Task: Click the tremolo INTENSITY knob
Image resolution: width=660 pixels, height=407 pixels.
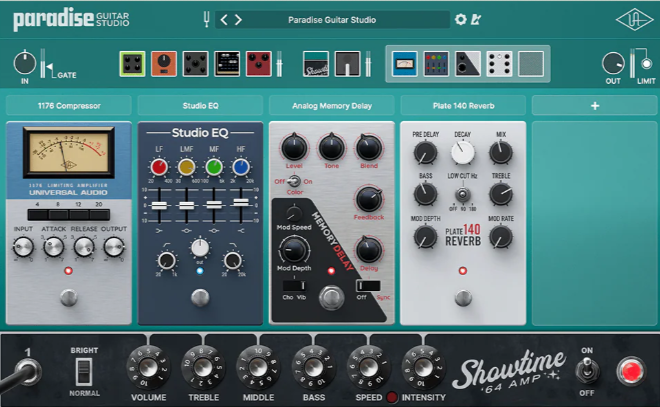Action: coord(423,367)
